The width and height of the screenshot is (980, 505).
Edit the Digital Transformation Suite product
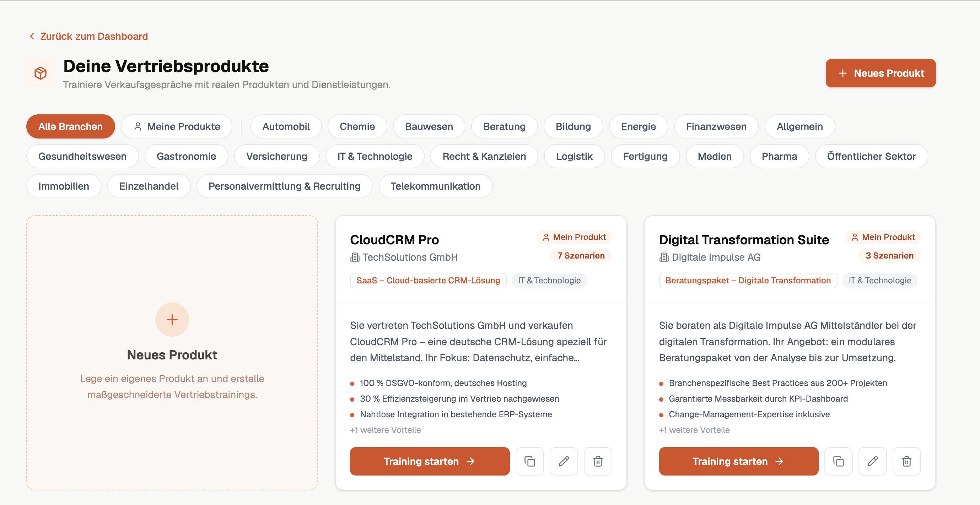coord(872,461)
